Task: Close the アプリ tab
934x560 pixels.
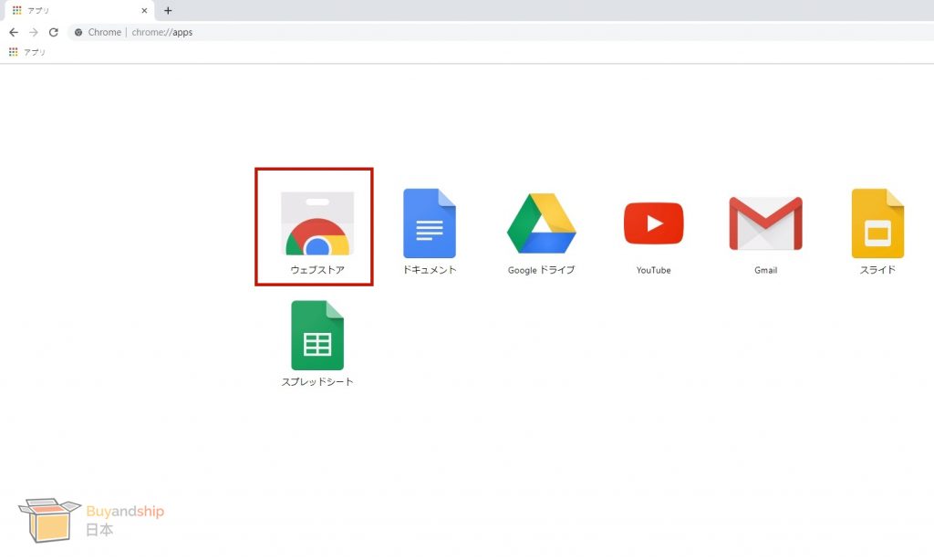Action: [144, 11]
